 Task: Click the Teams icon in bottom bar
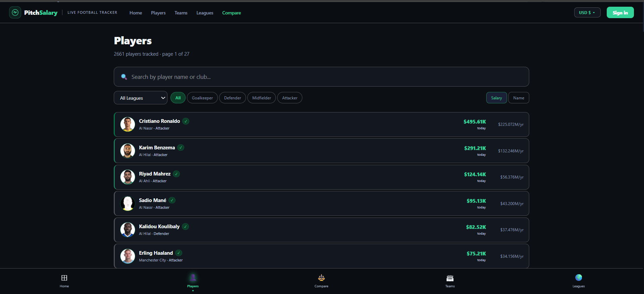coord(450,278)
